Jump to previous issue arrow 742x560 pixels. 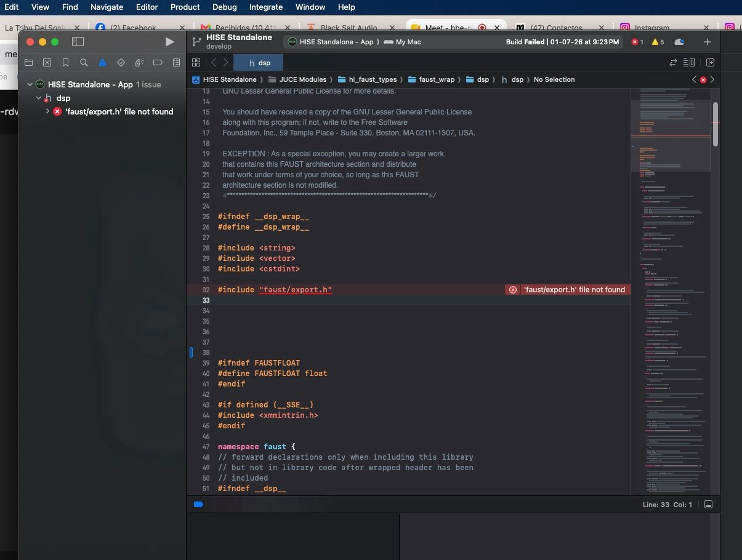coord(694,79)
